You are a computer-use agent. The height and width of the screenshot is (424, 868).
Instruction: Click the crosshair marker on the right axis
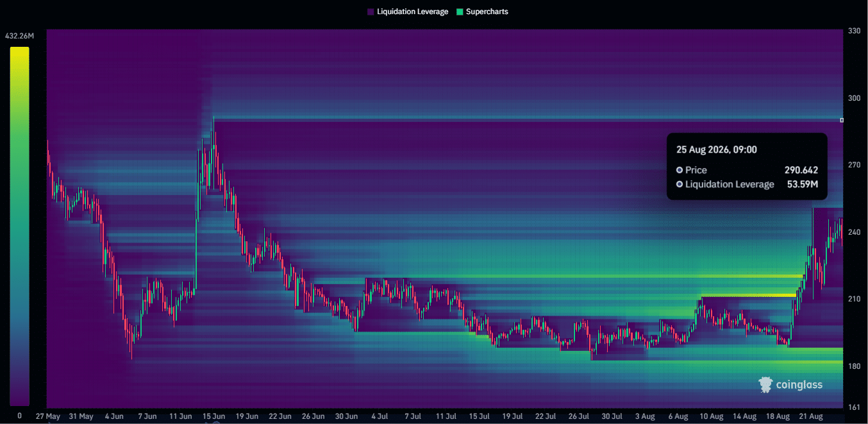[842, 120]
